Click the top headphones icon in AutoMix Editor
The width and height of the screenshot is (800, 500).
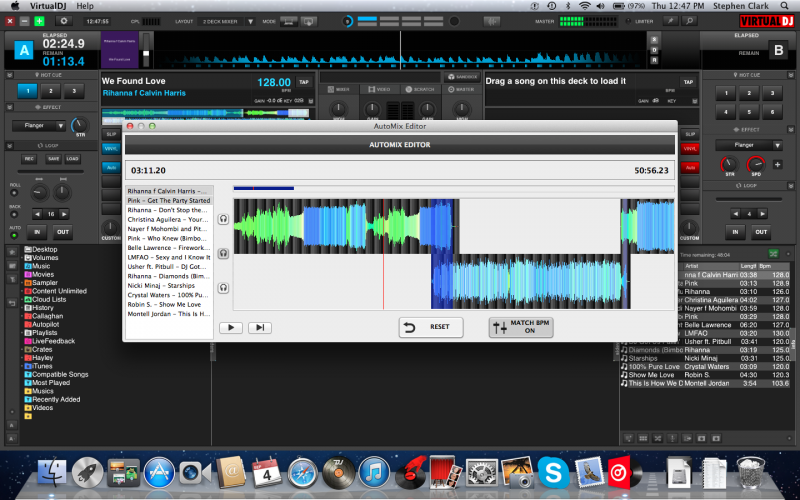(223, 219)
